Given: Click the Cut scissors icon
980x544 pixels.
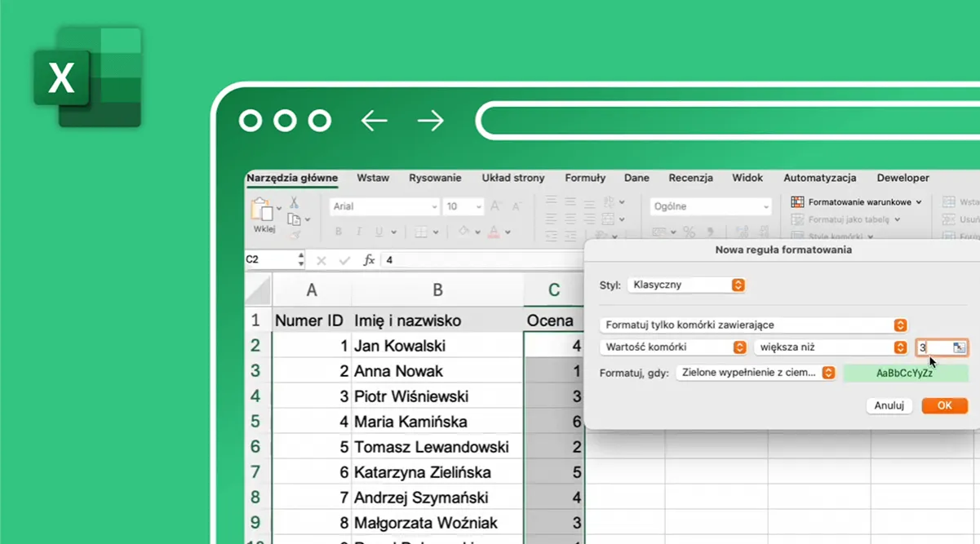Looking at the screenshot, I should (294, 203).
